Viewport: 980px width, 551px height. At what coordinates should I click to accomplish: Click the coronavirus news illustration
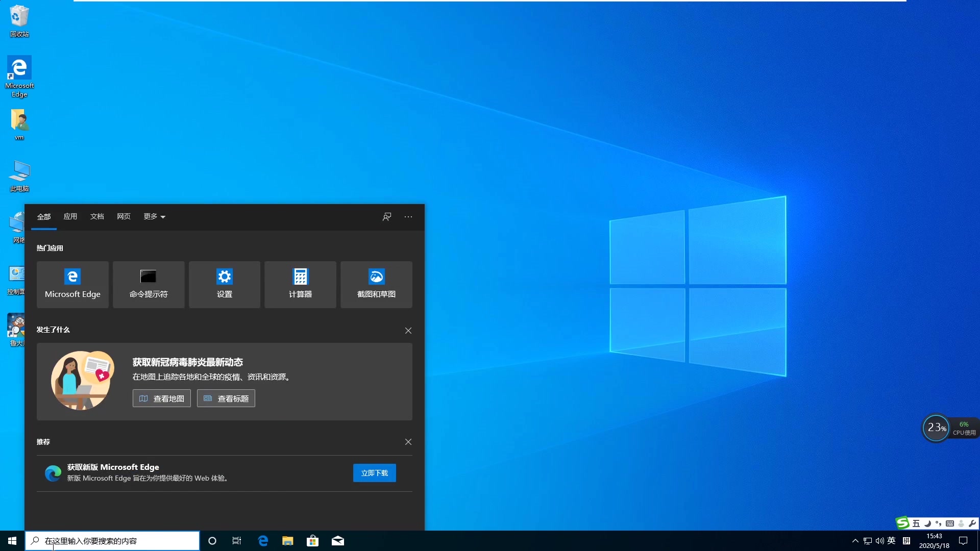pyautogui.click(x=83, y=381)
